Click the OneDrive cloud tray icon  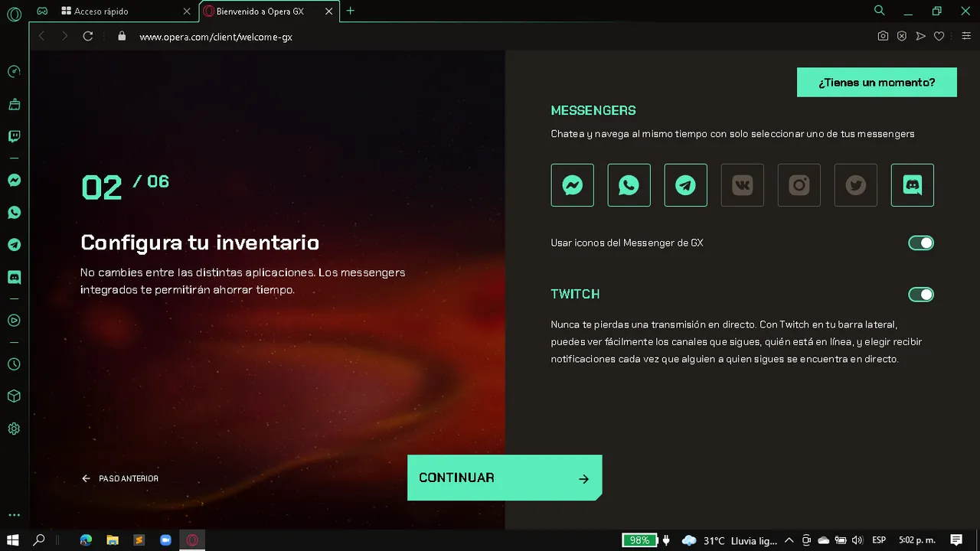pos(824,540)
